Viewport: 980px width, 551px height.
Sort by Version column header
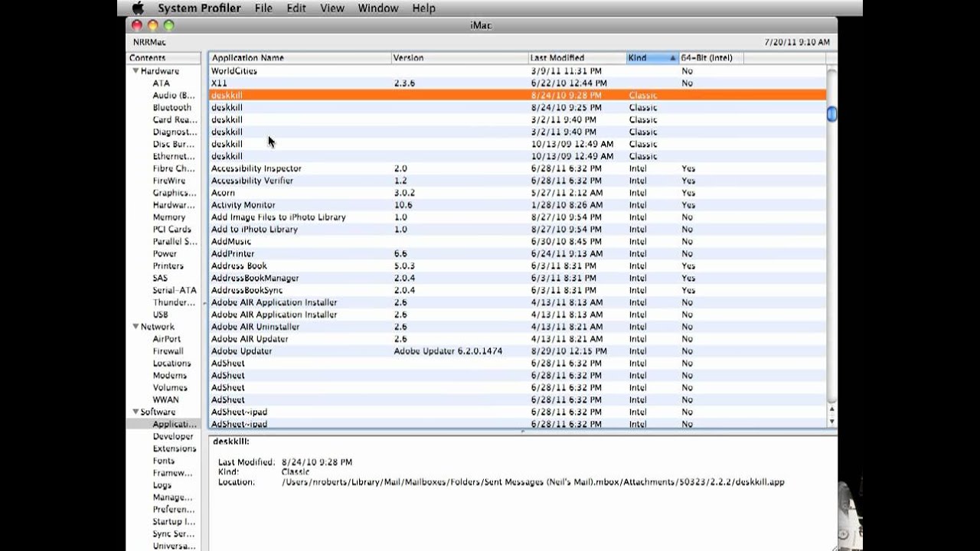(459, 57)
